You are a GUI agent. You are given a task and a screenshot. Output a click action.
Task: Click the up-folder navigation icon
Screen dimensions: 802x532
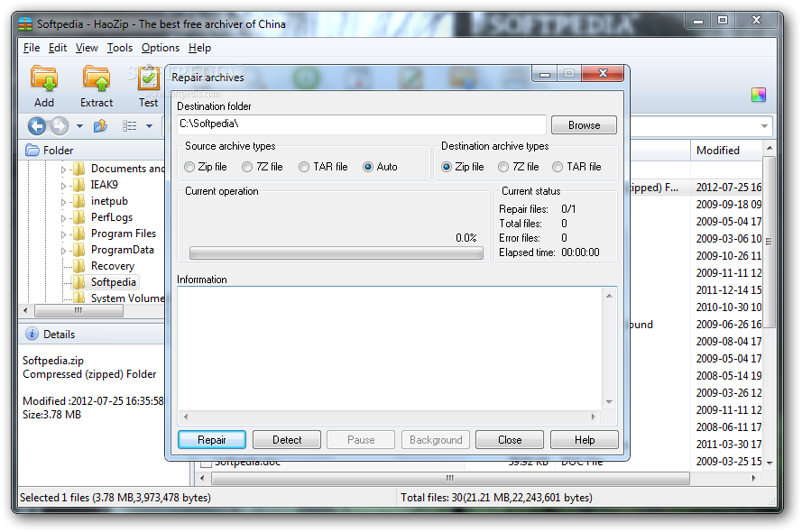pyautogui.click(x=100, y=125)
